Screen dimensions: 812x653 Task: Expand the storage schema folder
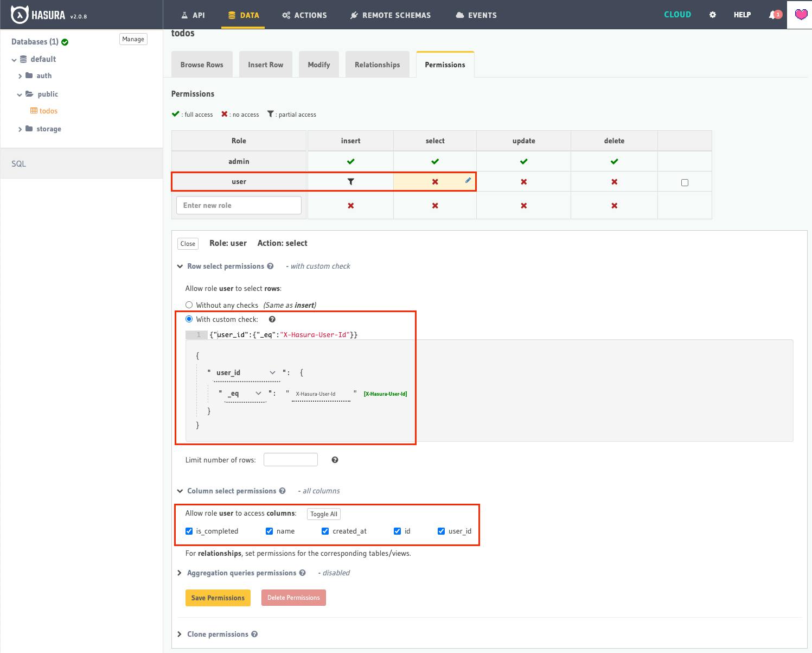pyautogui.click(x=20, y=129)
